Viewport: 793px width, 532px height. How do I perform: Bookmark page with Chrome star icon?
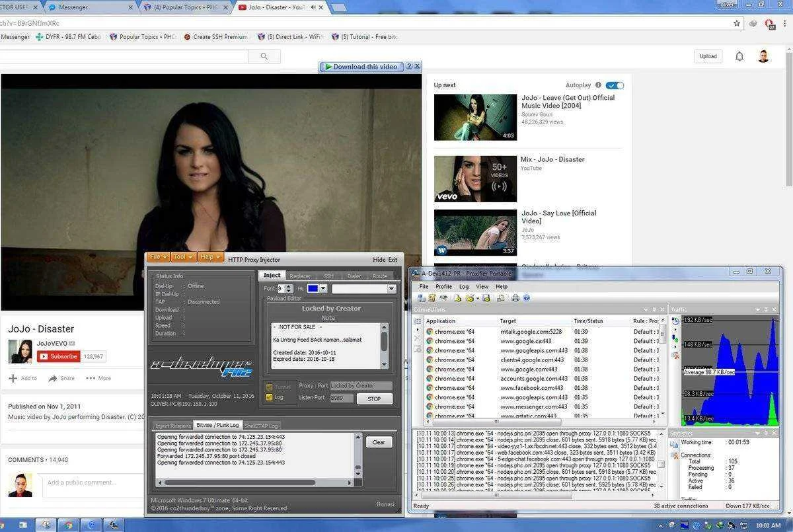tap(737, 23)
